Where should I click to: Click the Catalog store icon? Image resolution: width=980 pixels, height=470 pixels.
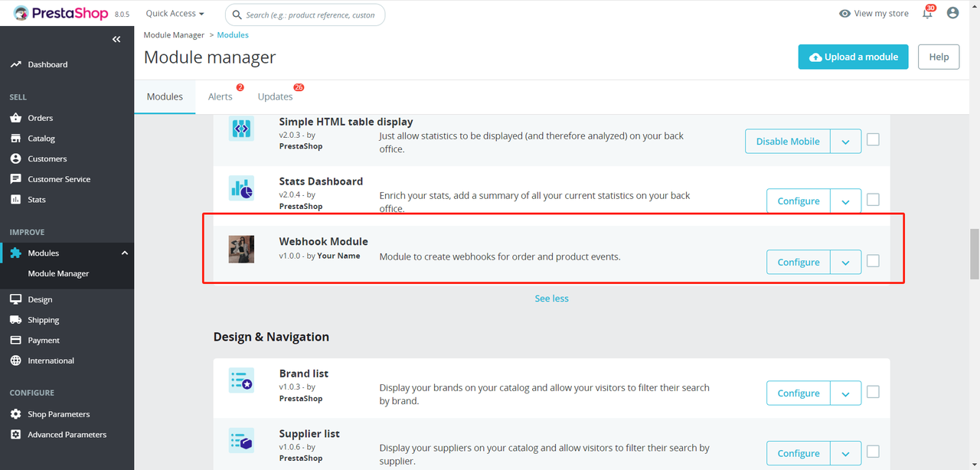(15, 139)
